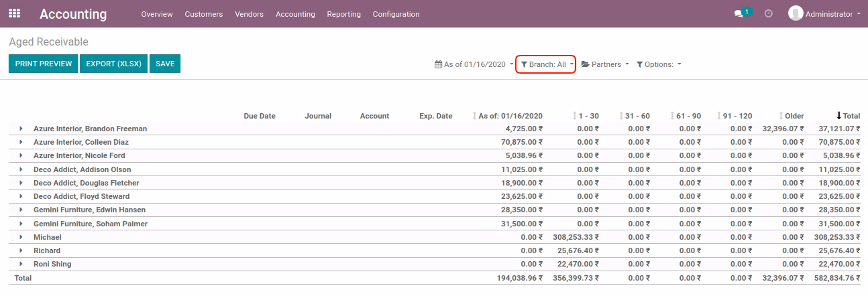Click sort icon beside As of: 01/16/2020 column
The image size is (868, 296).
click(x=475, y=116)
